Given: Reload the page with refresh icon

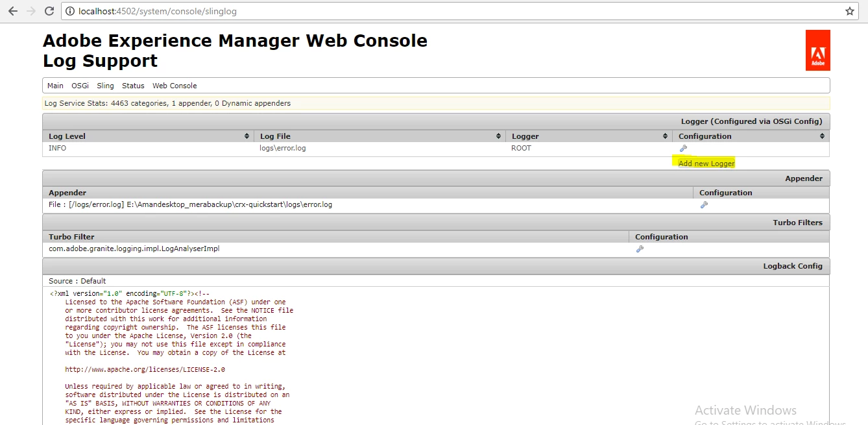Looking at the screenshot, I should pos(49,11).
